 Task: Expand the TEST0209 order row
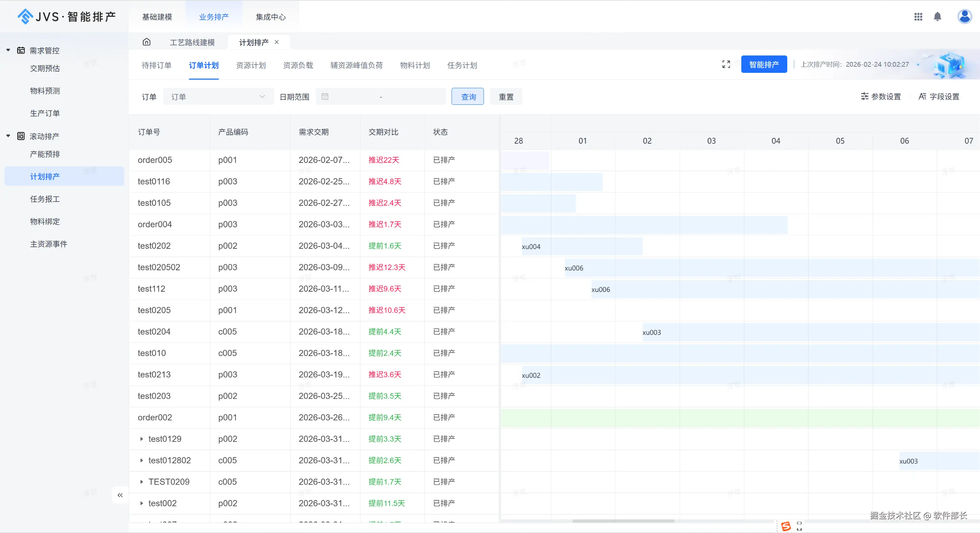(142, 482)
